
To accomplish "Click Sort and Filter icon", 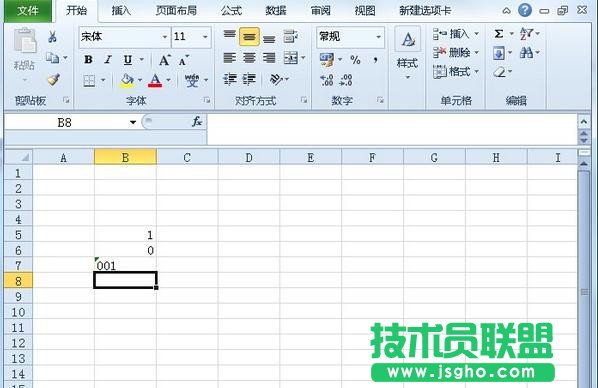I will [x=527, y=34].
